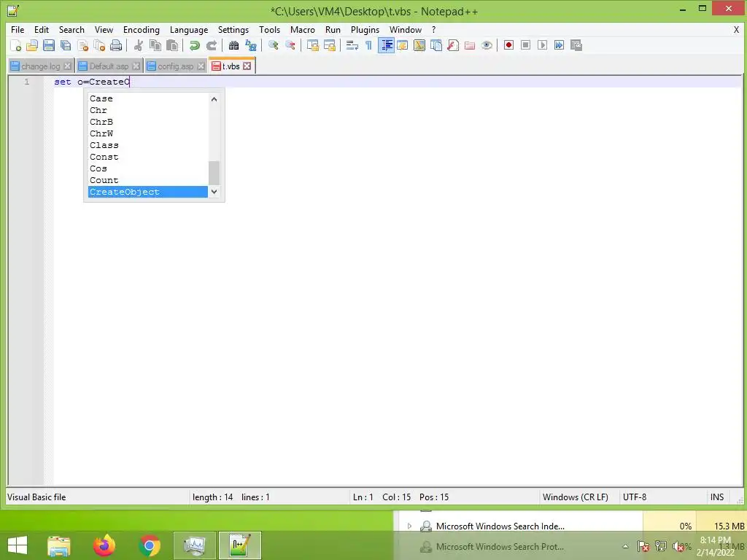Launch Chrome from the taskbar
747x560 pixels.
click(150, 545)
